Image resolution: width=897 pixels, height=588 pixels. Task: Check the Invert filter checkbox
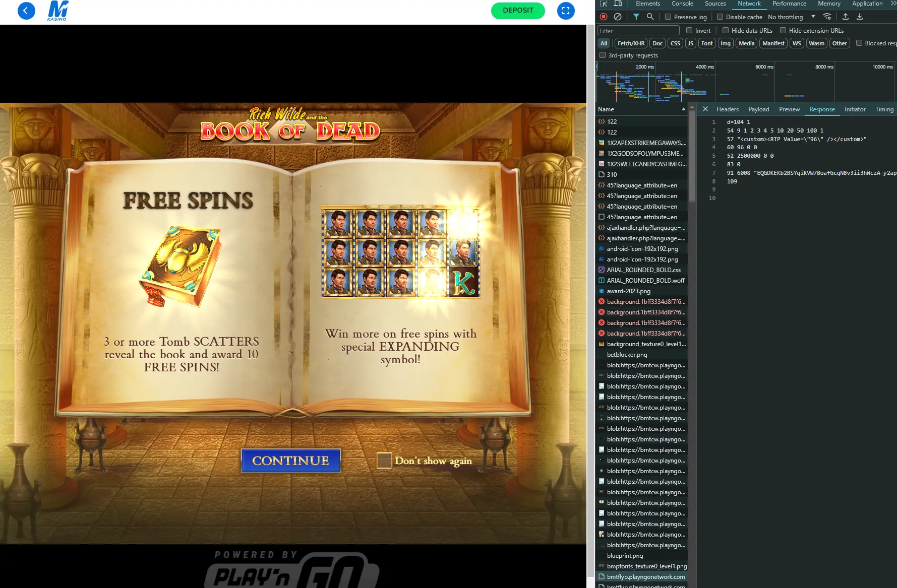click(689, 30)
